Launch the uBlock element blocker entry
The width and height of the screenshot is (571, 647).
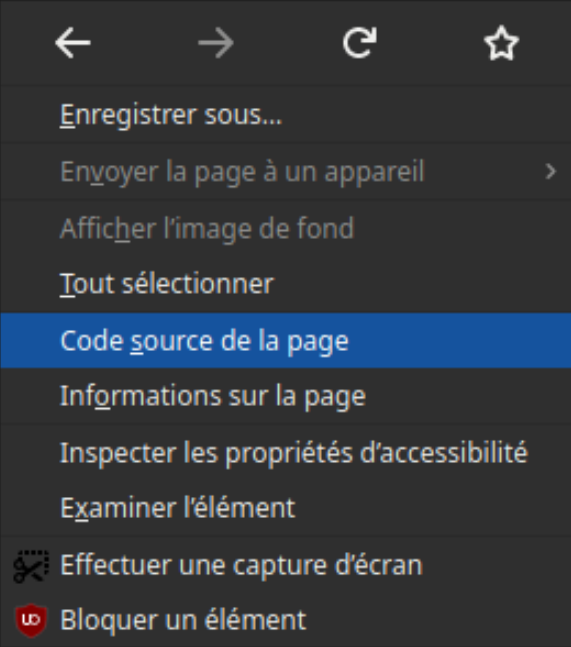pyautogui.click(x=286, y=620)
